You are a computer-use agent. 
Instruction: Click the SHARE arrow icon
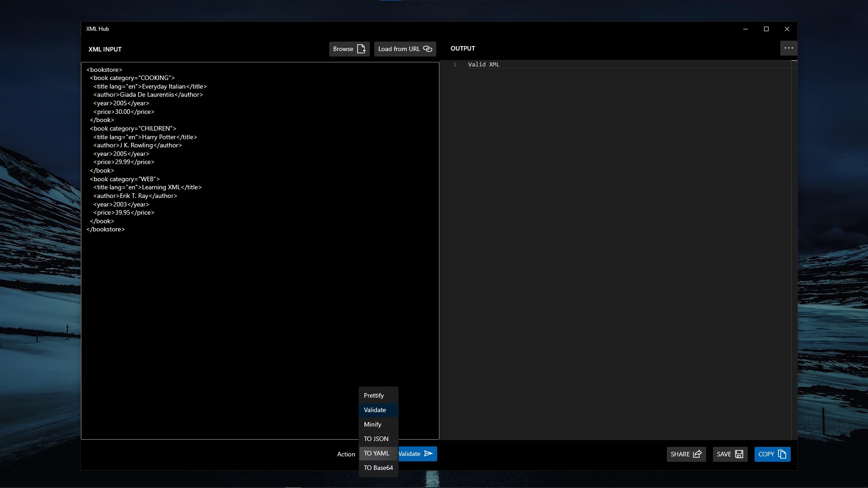pyautogui.click(x=697, y=454)
